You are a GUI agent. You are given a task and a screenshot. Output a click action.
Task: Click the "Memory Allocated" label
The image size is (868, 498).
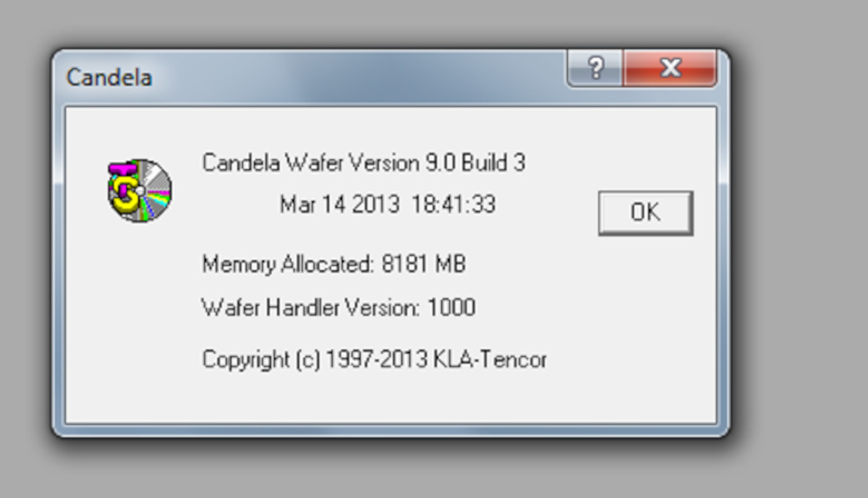click(287, 264)
